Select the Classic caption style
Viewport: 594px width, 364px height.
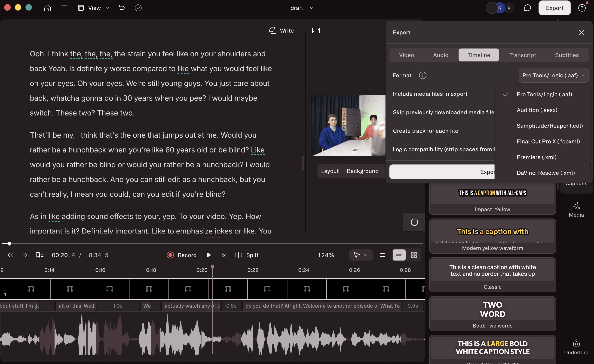point(492,275)
